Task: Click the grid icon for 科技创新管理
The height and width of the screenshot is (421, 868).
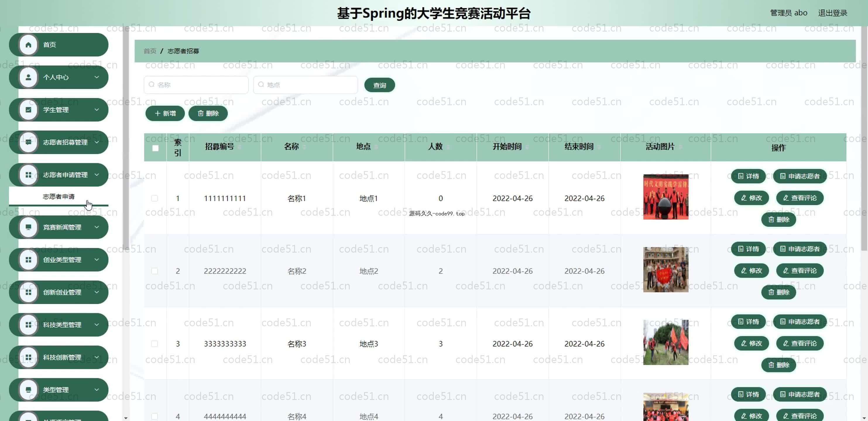Action: 28,357
